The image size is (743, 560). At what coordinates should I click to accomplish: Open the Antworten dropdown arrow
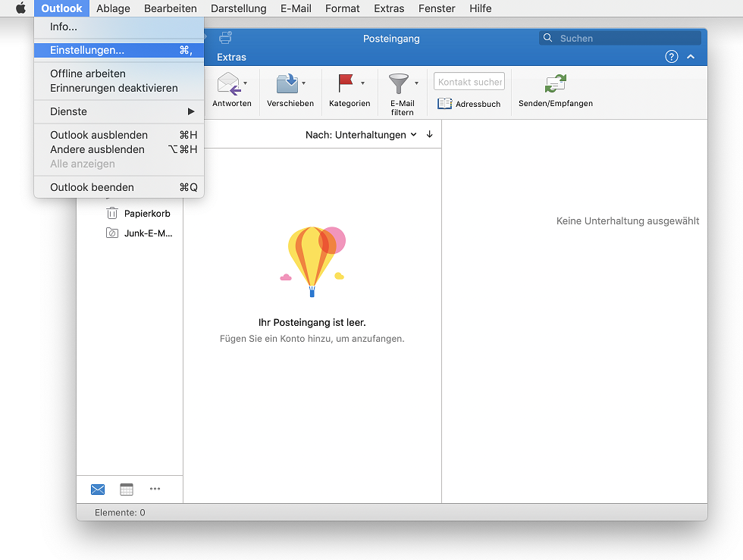[x=246, y=83]
